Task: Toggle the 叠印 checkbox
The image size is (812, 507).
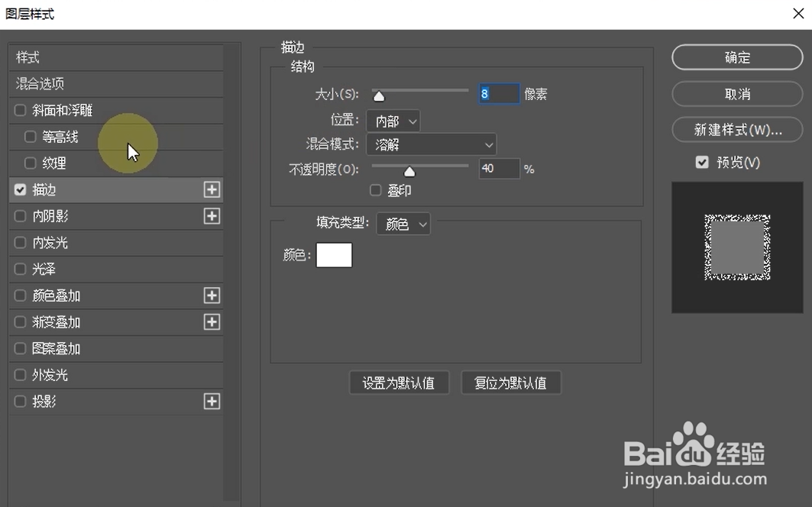Action: pos(376,190)
